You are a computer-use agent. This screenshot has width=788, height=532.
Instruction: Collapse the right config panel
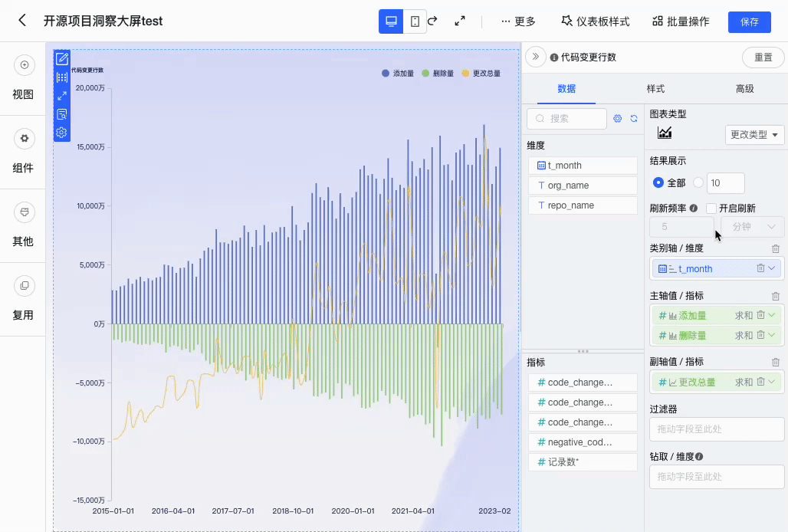536,57
